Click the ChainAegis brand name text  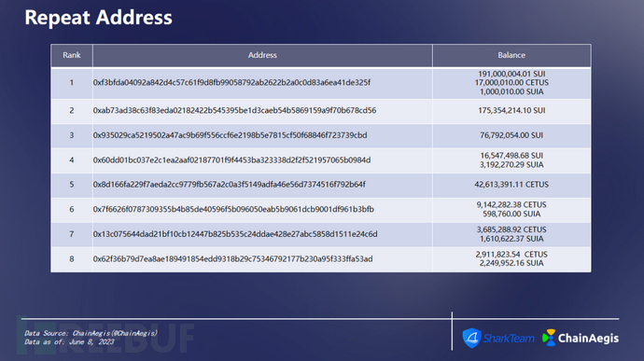588,338
